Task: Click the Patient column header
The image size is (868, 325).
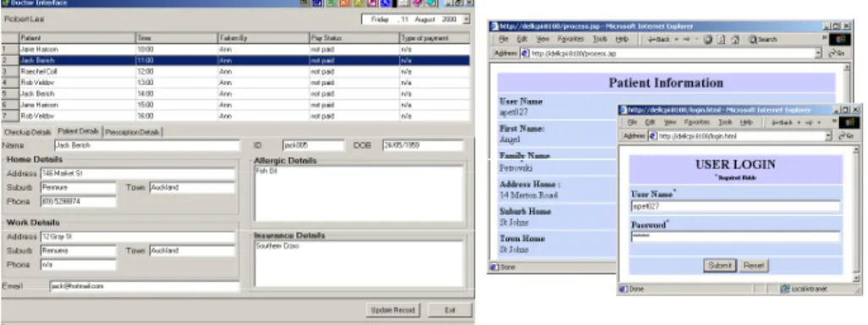Action: 78,38
